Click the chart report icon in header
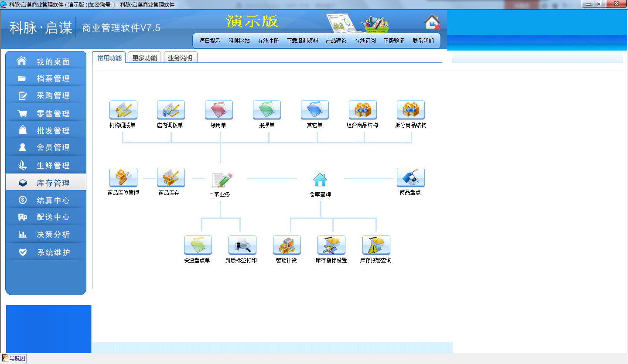Image resolution: width=628 pixels, height=364 pixels. point(341,23)
